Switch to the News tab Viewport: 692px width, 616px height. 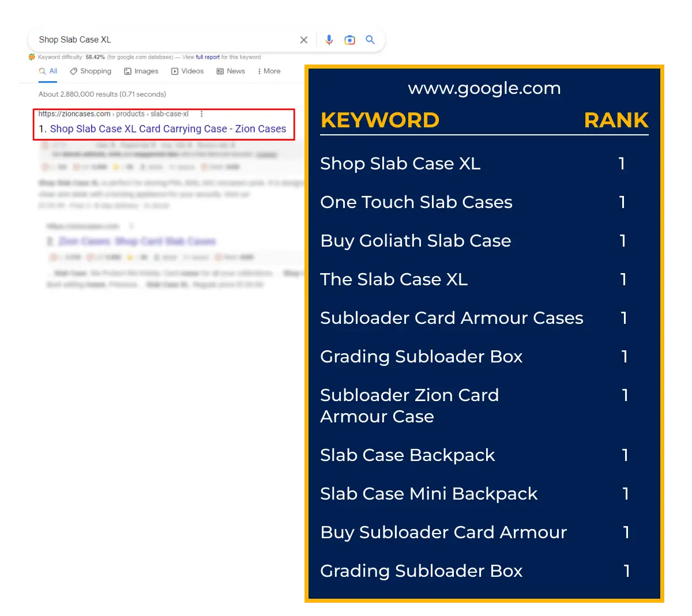(x=231, y=71)
